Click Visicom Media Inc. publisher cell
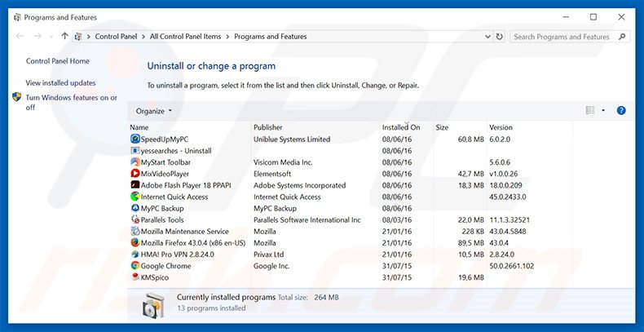Viewport: 644px width, 332px height. tap(283, 162)
